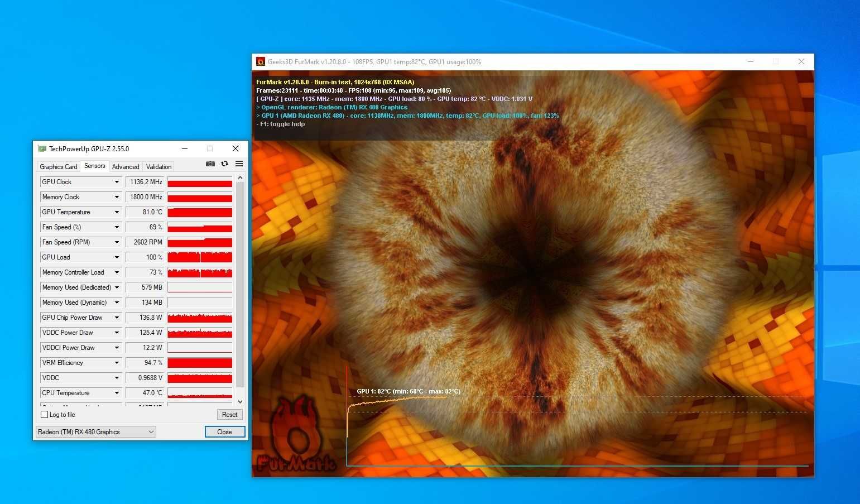Open the Radeon RX 480 device selector
The height and width of the screenshot is (504, 860).
pos(95,432)
